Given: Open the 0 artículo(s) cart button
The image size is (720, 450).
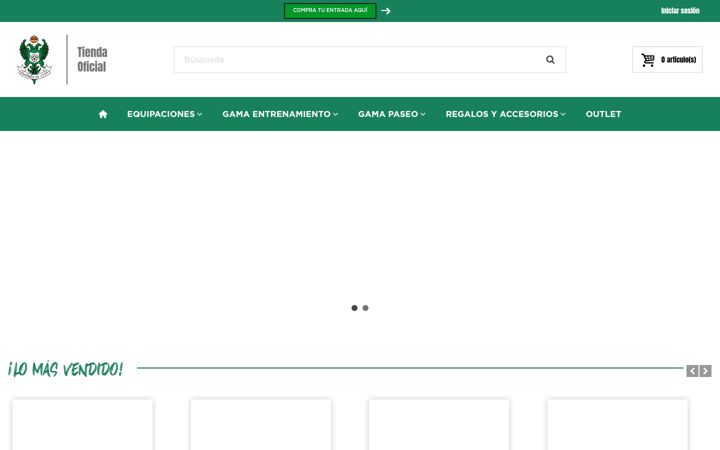Looking at the screenshot, I should point(667,60).
